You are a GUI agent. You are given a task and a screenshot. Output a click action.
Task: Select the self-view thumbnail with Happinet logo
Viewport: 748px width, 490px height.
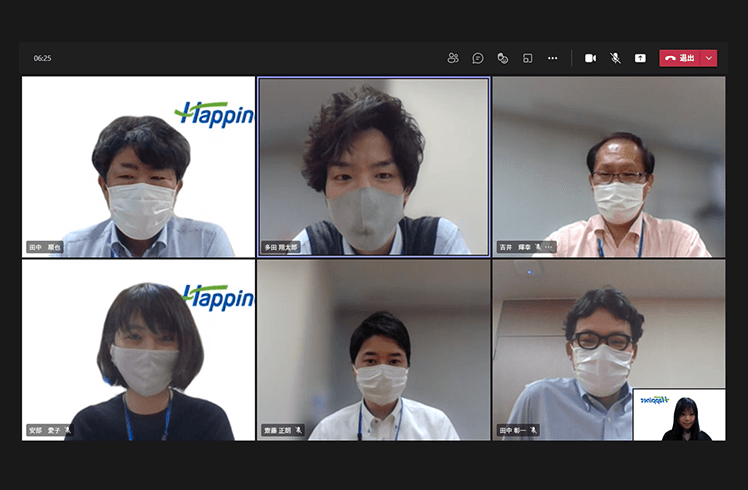(x=679, y=415)
